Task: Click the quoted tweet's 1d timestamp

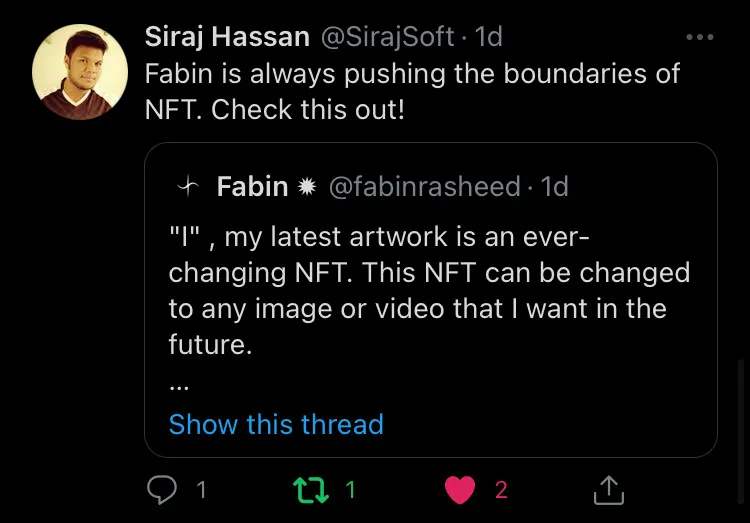Action: coord(554,186)
